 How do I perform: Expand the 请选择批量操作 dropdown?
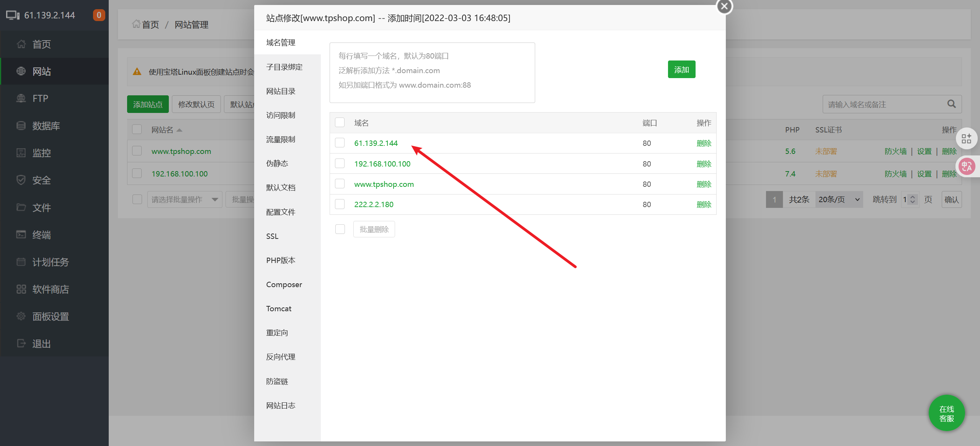pos(185,199)
